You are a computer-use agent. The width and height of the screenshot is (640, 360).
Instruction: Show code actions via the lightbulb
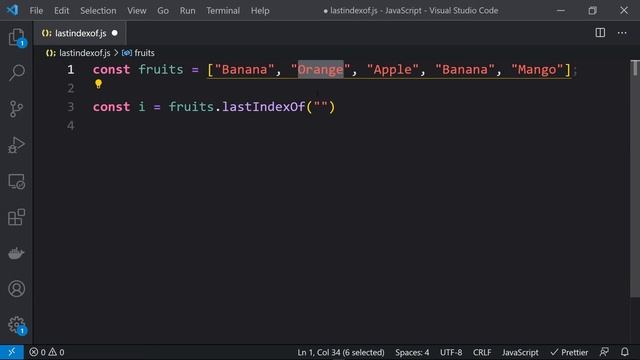pos(98,84)
